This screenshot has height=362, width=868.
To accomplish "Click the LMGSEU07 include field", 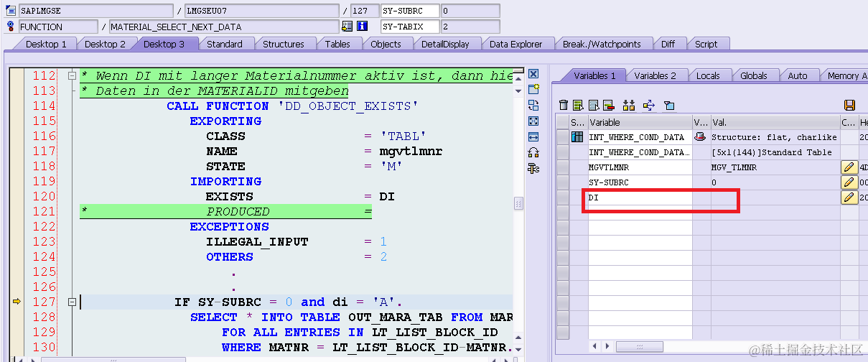I will click(261, 11).
